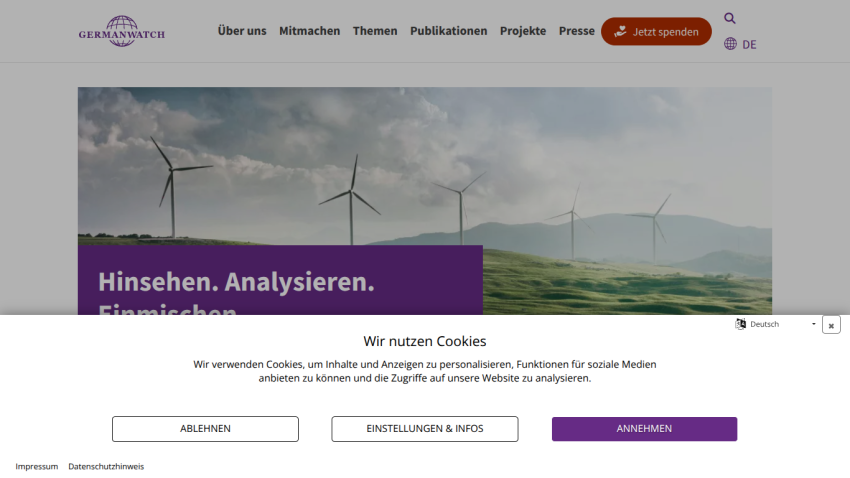The height and width of the screenshot is (478, 850).
Task: Accept cookies with Annehmen
Action: 644,429
